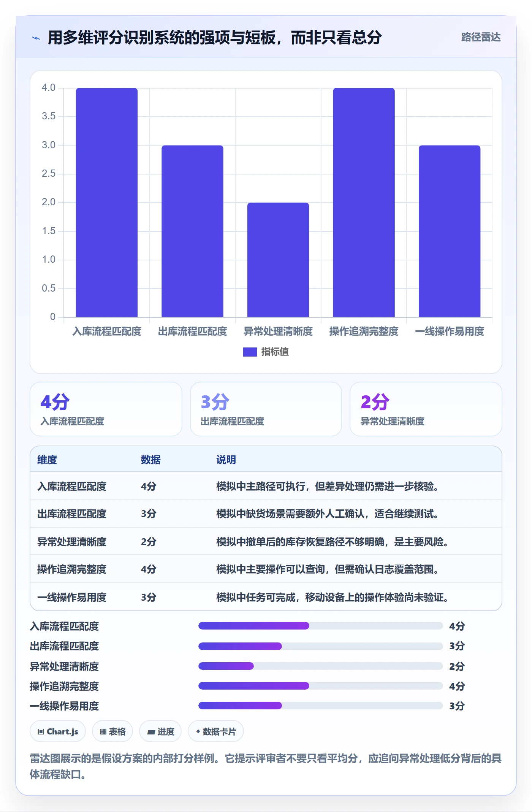Image resolution: width=532 pixels, height=812 pixels.
Task: Click the 异常处理清晰度 progress bar
Action: pyautogui.click(x=321, y=666)
